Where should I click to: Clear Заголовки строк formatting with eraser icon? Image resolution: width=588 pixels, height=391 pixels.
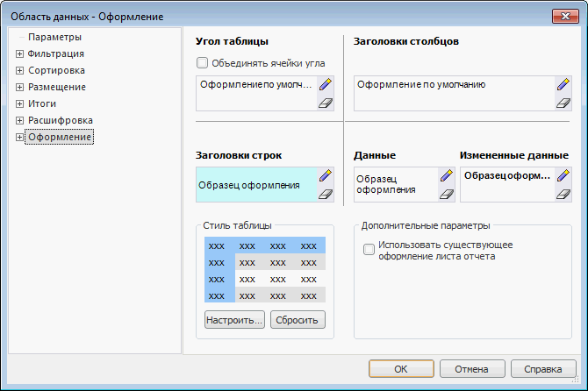[326, 194]
